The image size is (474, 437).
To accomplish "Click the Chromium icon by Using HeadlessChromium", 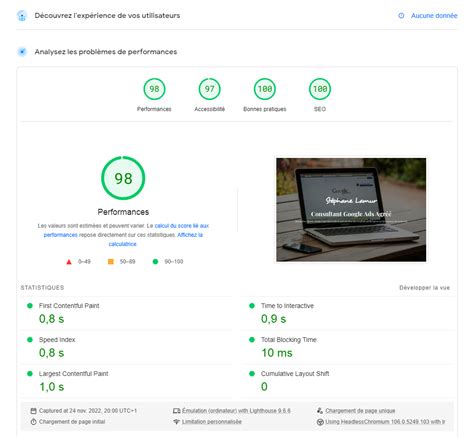I will 320,422.
